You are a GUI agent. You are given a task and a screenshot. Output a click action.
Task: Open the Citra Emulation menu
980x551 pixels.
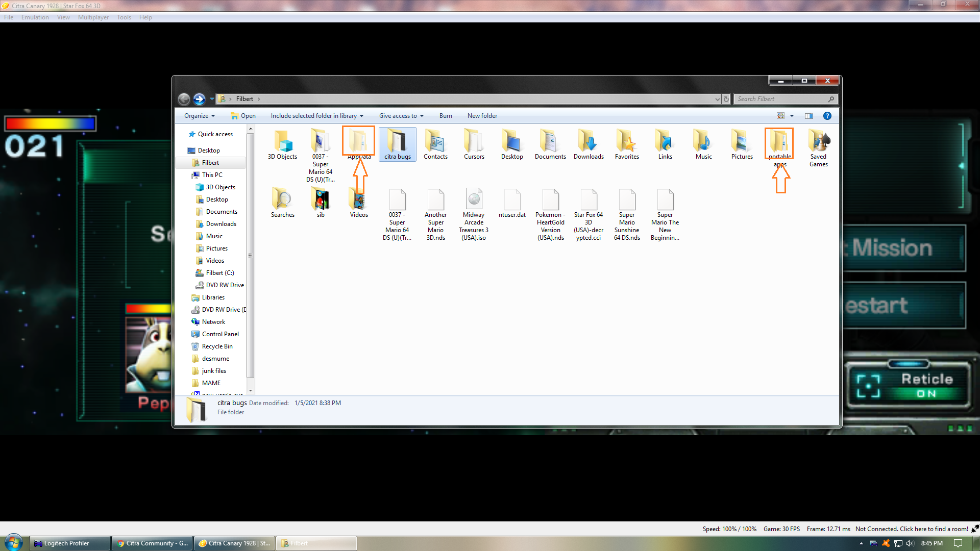(x=35, y=17)
